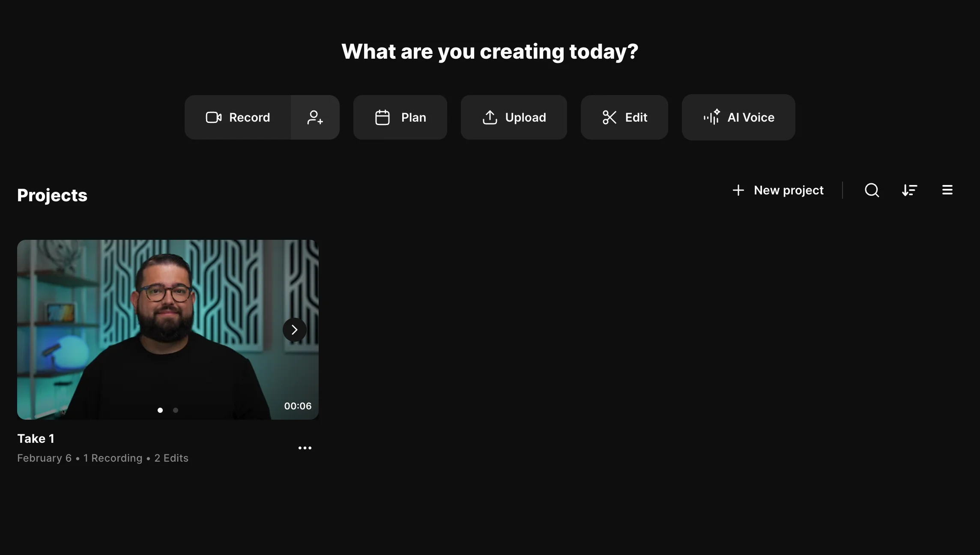Select the second carousel dot on Take 1
Image resolution: width=980 pixels, height=555 pixels.
176,410
